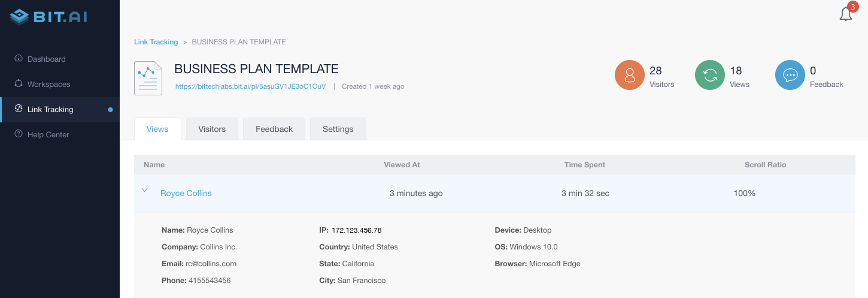Viewport: 868px width, 298px height.
Task: Click the Link Tracking breadcrumb link
Action: pyautogui.click(x=156, y=42)
